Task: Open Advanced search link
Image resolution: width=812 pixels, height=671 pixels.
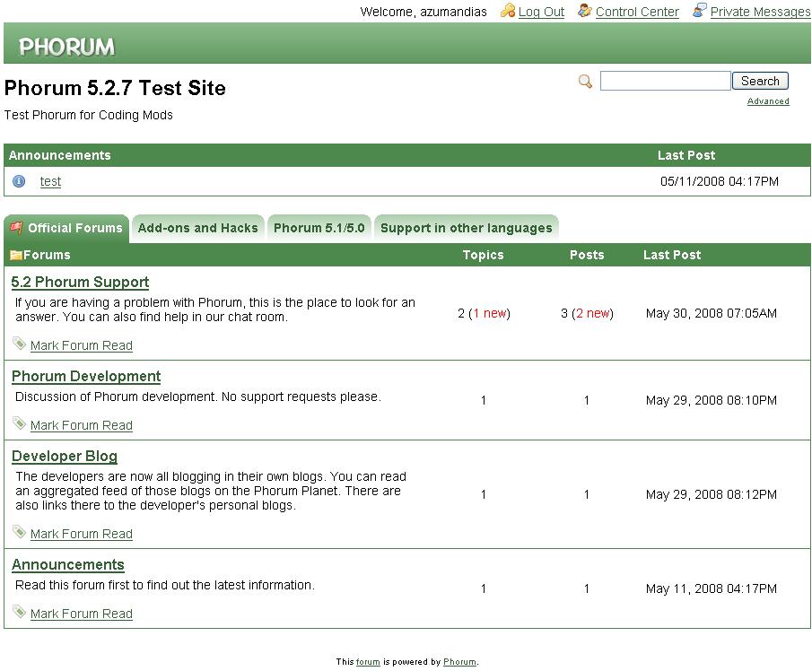Action: point(768,101)
